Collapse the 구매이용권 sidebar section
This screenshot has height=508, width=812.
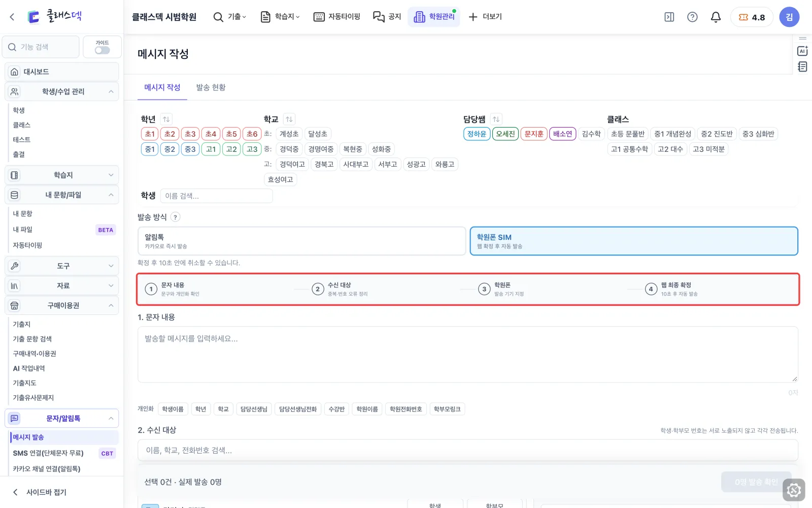coord(62,305)
